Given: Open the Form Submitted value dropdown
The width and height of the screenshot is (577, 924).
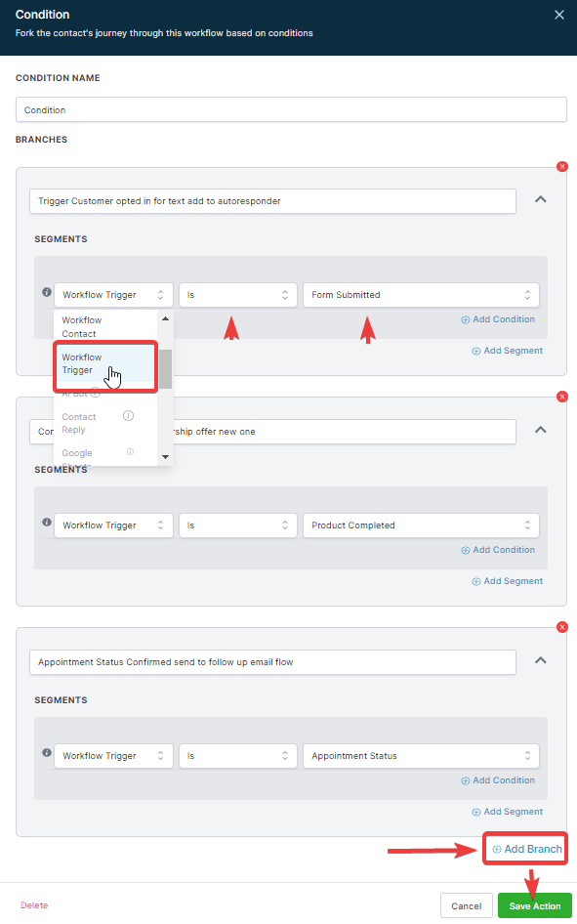Looking at the screenshot, I should coord(421,295).
